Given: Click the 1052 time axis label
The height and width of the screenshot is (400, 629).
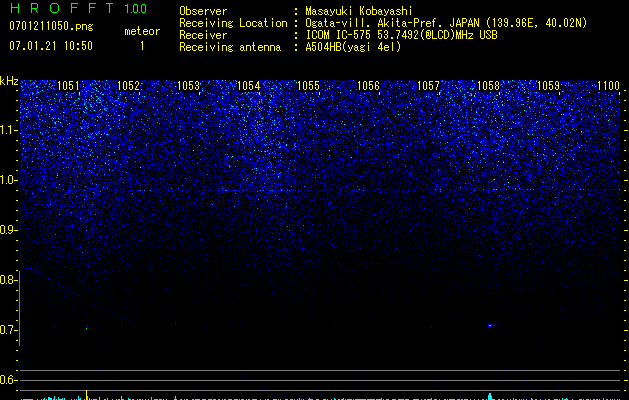Looking at the screenshot, I should click(x=128, y=85).
